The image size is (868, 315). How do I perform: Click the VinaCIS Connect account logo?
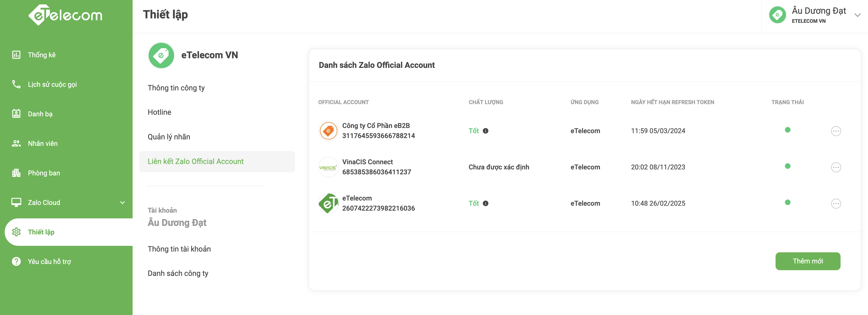[x=328, y=167]
